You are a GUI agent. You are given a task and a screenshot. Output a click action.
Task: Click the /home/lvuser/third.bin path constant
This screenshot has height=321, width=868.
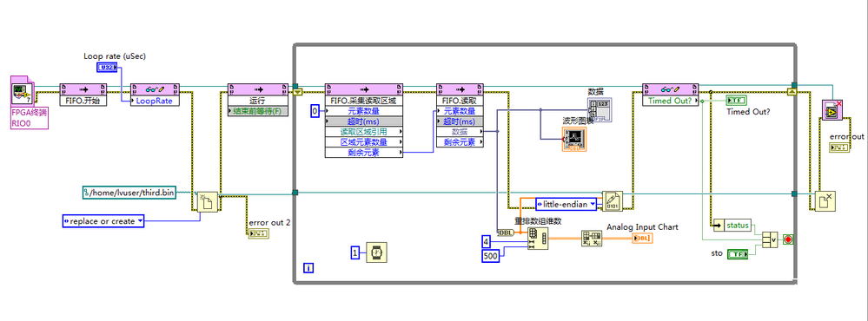coord(129,193)
